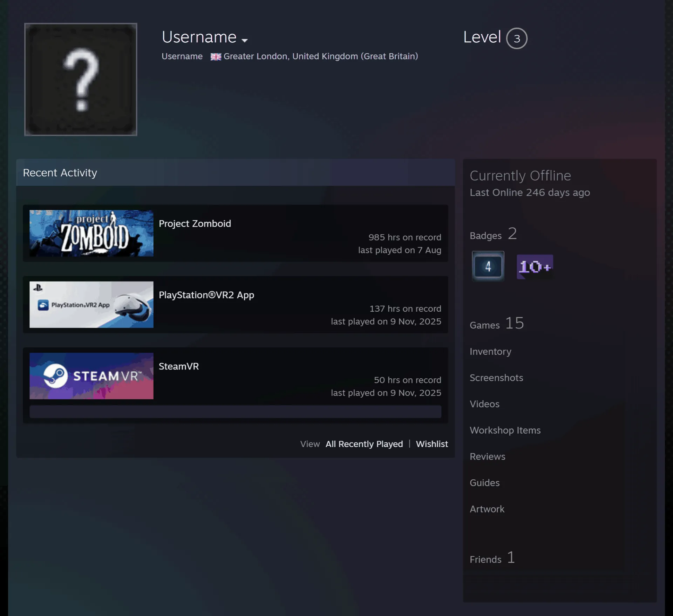The image size is (673, 616).
Task: Open the Videos page
Action: click(484, 404)
